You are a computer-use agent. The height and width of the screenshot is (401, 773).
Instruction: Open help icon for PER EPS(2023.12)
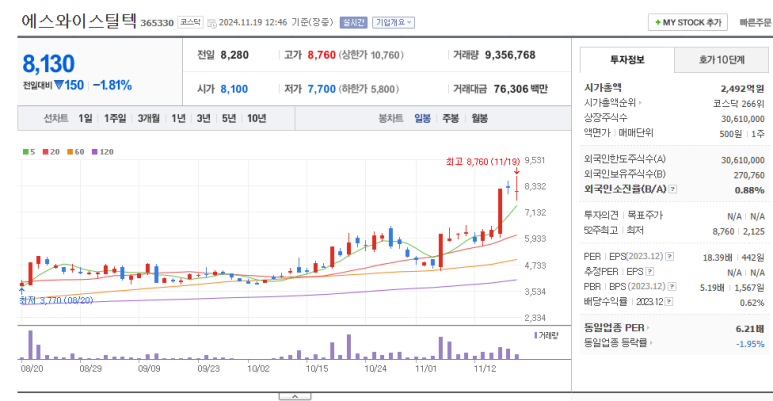point(669,256)
